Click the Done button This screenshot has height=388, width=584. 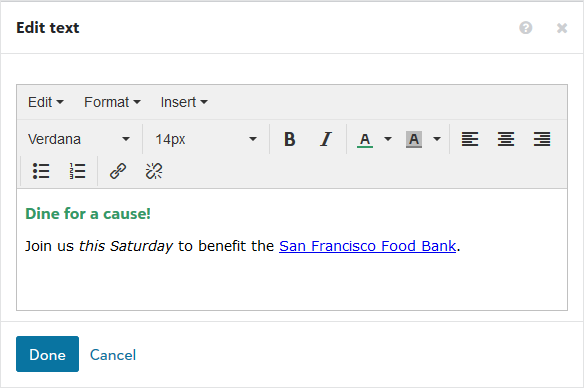(x=47, y=354)
